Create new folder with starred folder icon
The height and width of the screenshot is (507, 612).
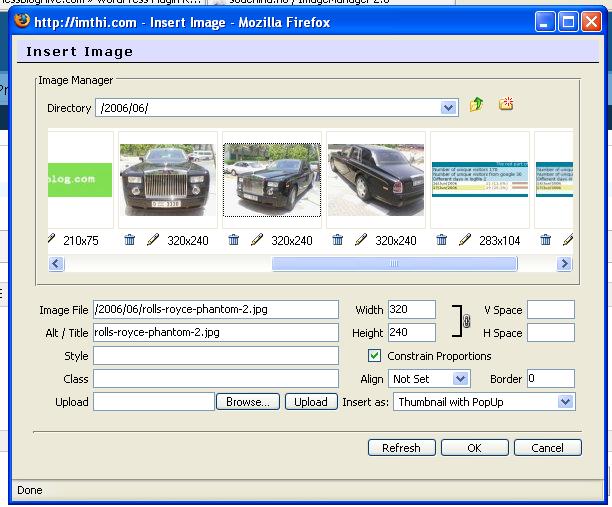click(x=506, y=104)
